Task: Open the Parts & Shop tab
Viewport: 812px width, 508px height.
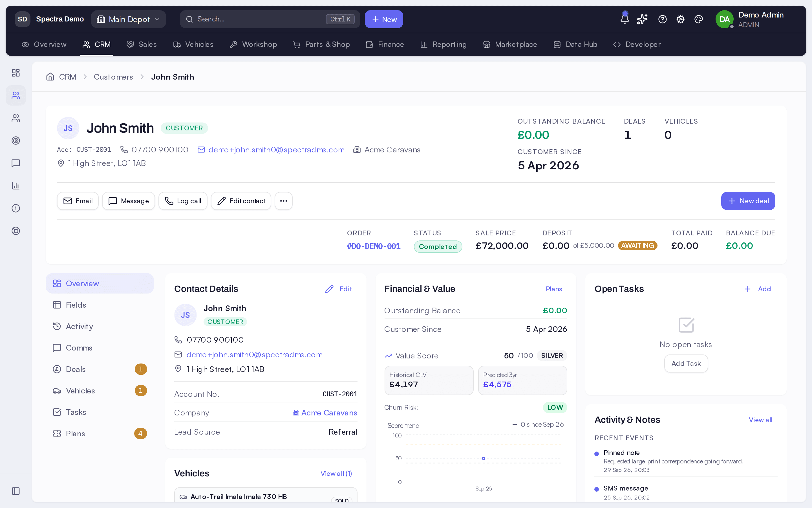Action: (x=321, y=44)
